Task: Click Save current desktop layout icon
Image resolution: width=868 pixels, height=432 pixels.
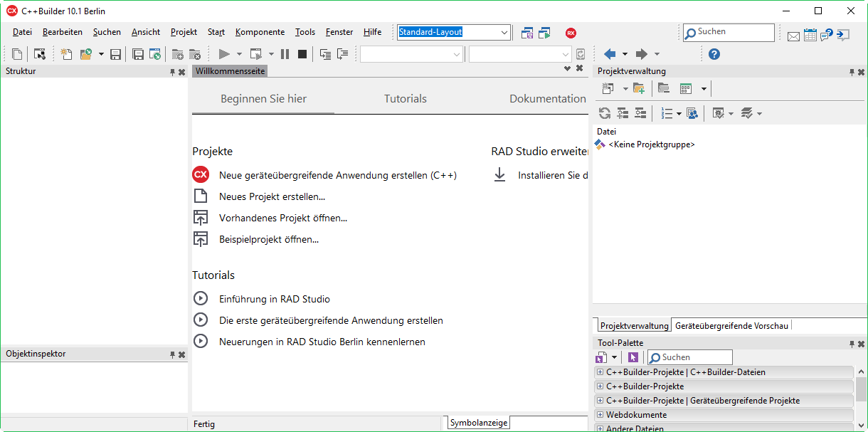Action: tap(527, 33)
